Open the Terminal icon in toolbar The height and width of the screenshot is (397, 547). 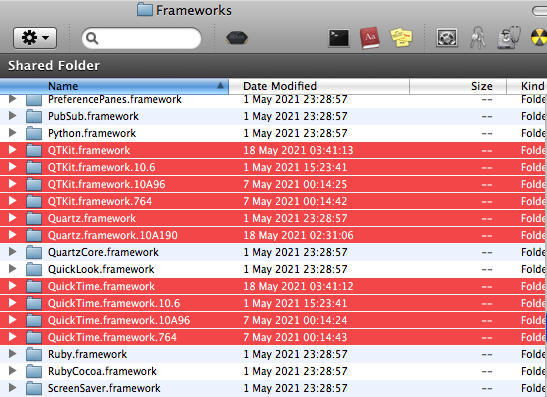click(339, 38)
